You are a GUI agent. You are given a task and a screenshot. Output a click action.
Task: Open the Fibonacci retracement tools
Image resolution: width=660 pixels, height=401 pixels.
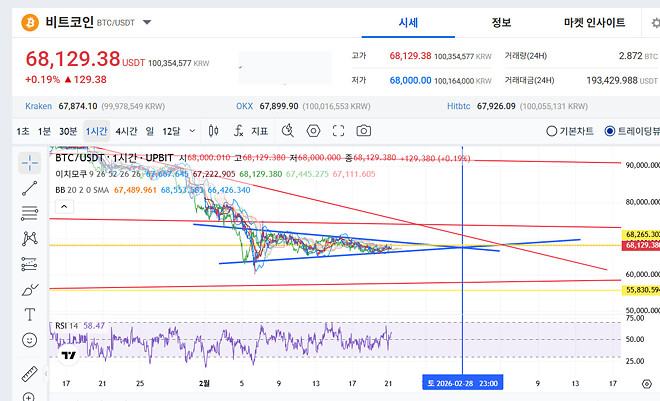(30, 212)
